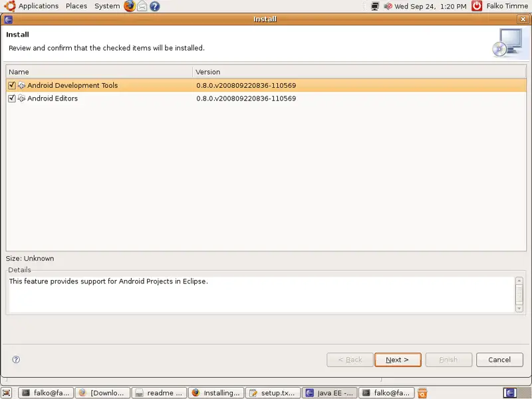This screenshot has width=532, height=399.
Task: Click the workspace switcher at bottom right
Action: coord(517,393)
